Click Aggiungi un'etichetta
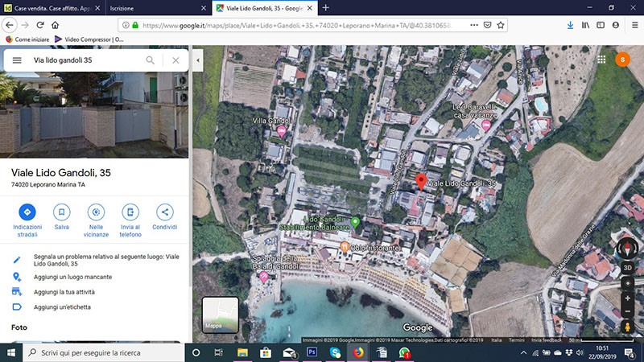 tap(62, 307)
